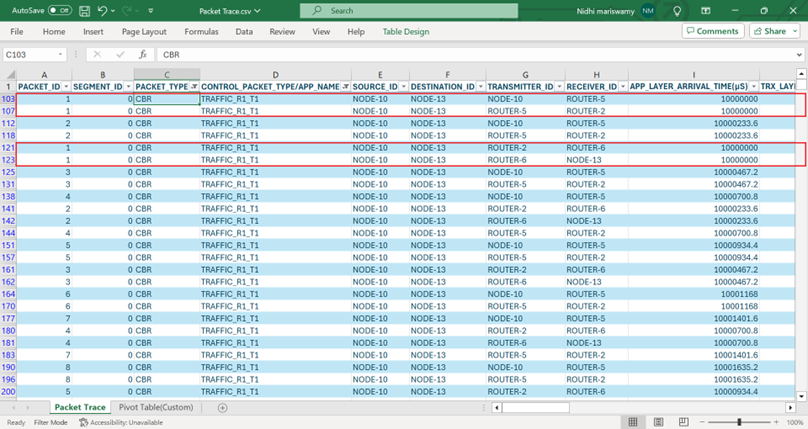
Task: Click the Save icon in title bar
Action: [x=87, y=11]
